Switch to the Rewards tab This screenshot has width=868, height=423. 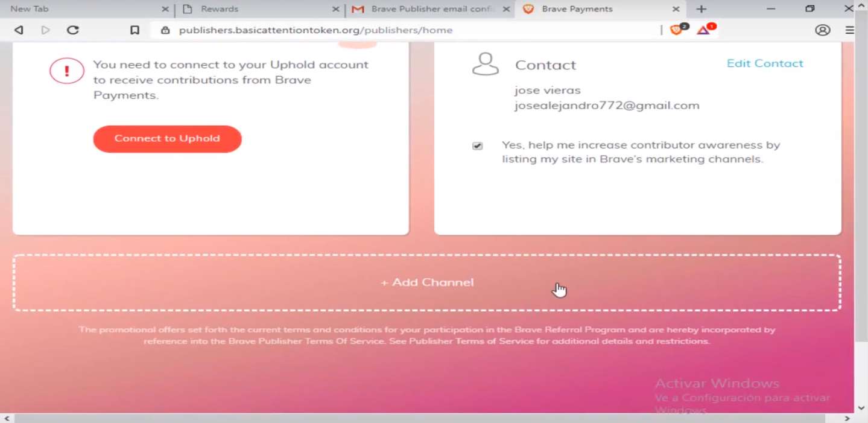[x=259, y=9]
